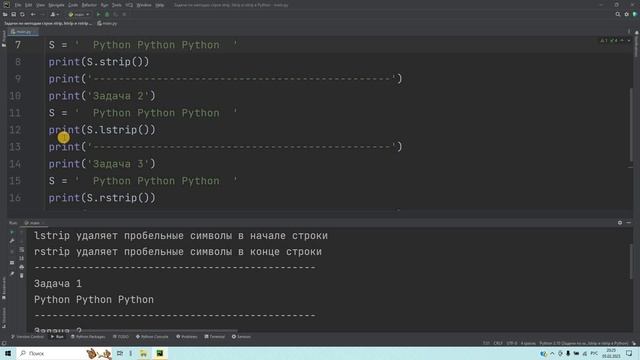640x360 pixels.
Task: Open the Refactor menu
Action: point(89,5)
